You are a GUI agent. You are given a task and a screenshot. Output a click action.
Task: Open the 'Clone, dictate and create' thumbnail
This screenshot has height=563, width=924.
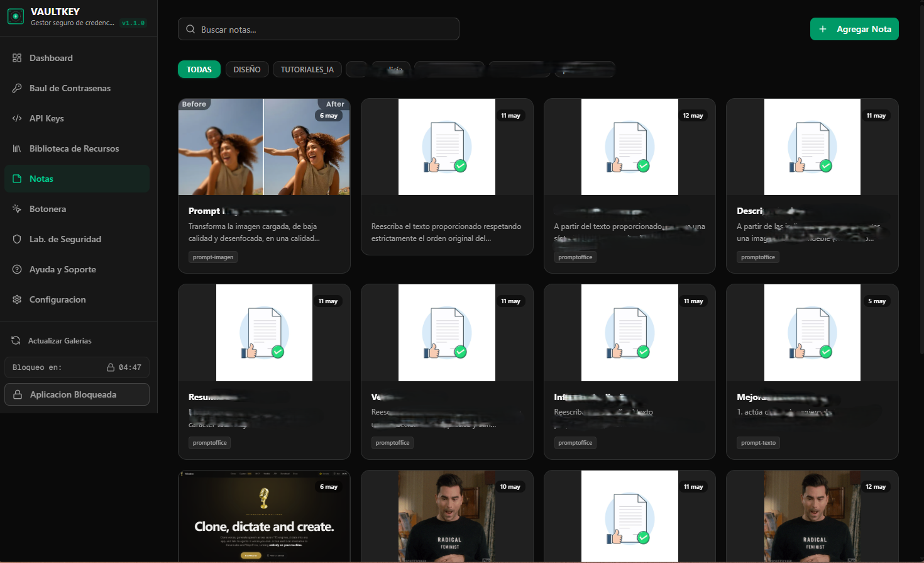click(264, 516)
